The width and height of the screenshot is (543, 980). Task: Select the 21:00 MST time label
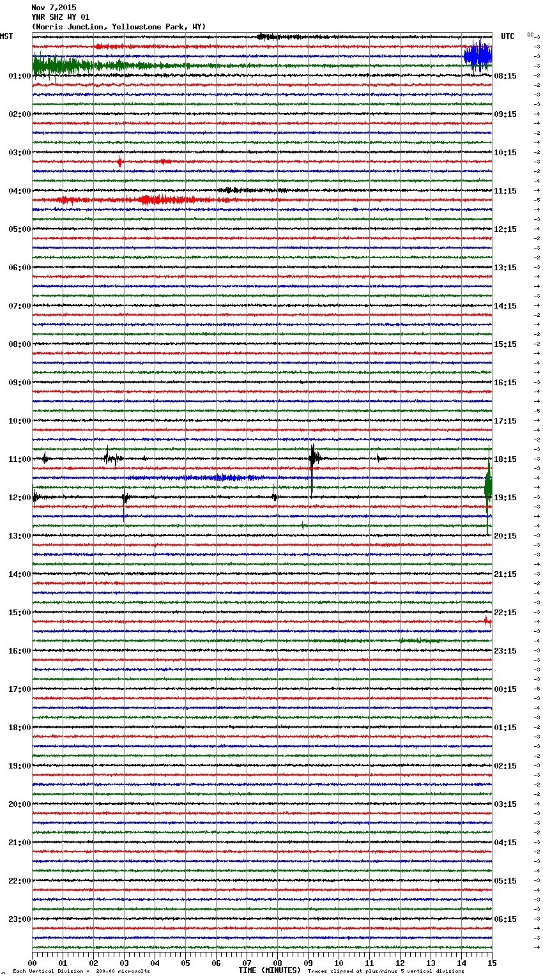click(x=19, y=843)
